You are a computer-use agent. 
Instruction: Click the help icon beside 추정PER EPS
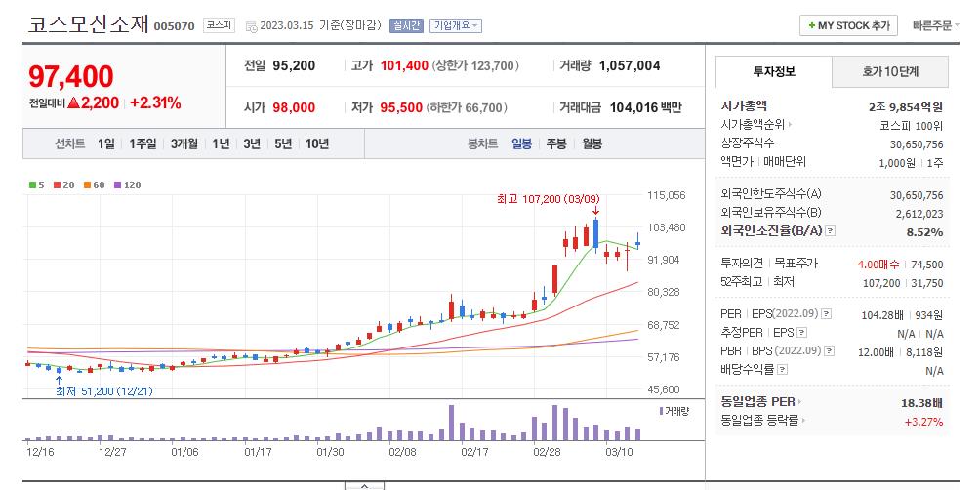pos(802,333)
